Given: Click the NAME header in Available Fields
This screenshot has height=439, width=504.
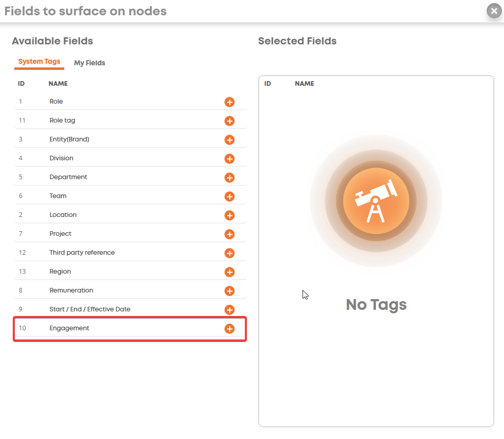Looking at the screenshot, I should [x=58, y=83].
